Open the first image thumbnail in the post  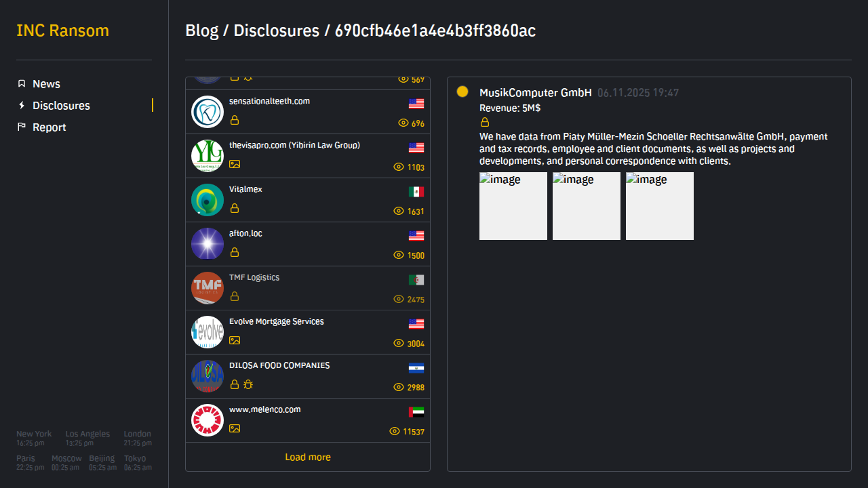click(x=513, y=206)
